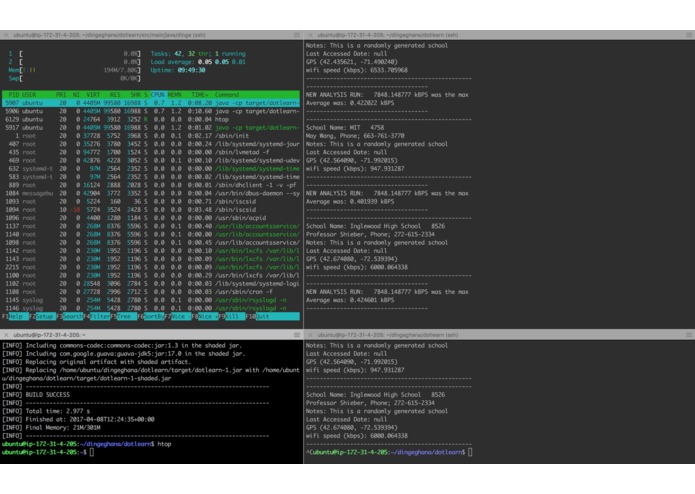Click the 'wifi speed (kbps): 6533.705968' line

click(x=357, y=70)
